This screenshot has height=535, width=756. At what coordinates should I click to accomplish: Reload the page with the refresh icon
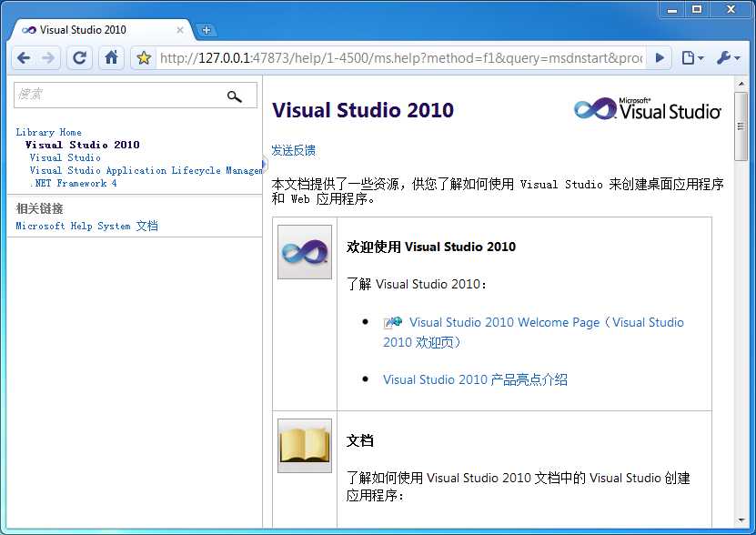pos(79,58)
